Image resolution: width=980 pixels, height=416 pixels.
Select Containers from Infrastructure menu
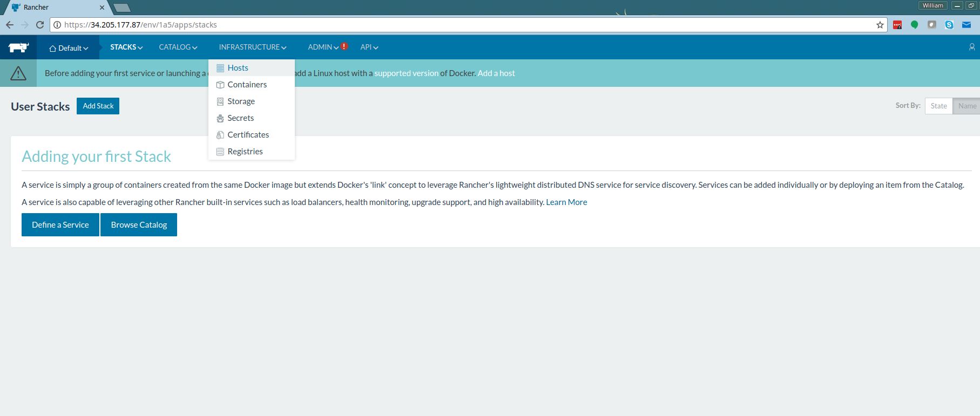click(x=252, y=85)
